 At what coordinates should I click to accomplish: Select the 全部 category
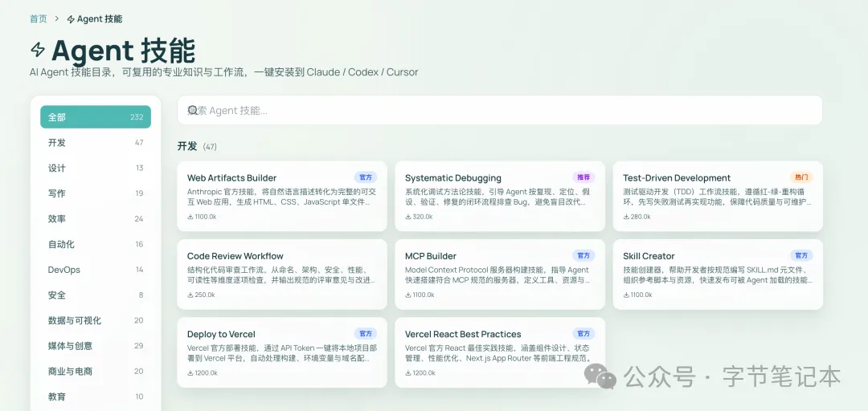(95, 116)
